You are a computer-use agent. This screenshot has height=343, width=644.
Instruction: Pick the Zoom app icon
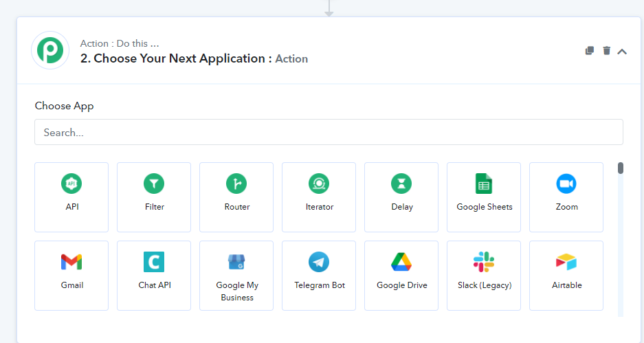pos(566,184)
